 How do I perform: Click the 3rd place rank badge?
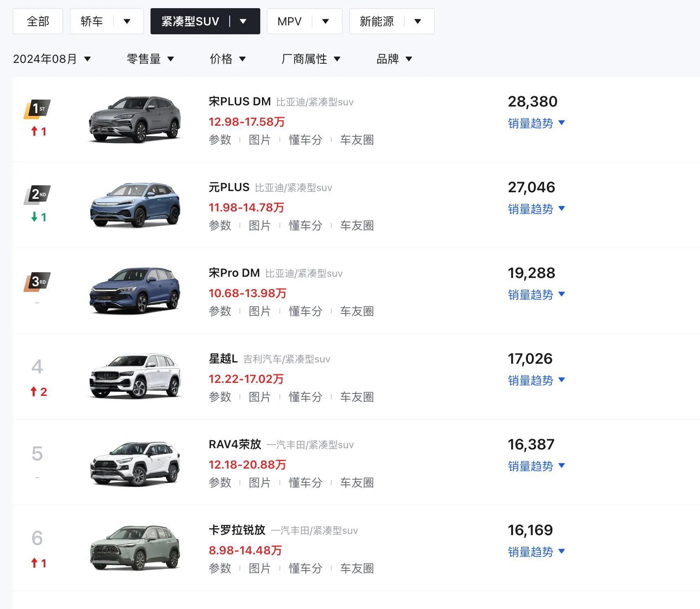(38, 282)
